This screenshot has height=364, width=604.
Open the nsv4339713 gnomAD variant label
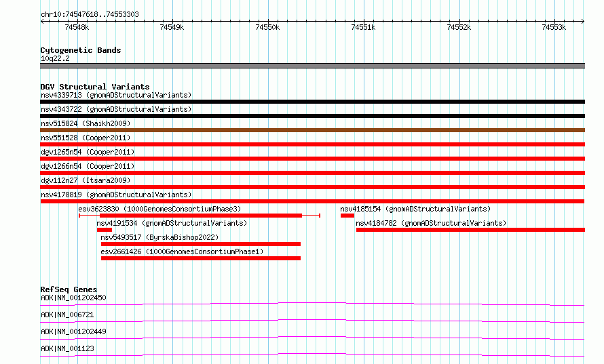point(116,95)
